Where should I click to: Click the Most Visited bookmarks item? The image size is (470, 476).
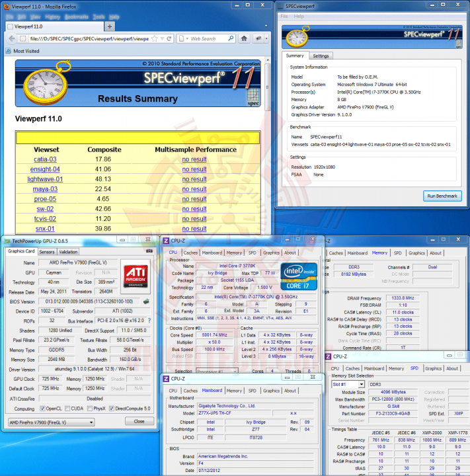pos(22,51)
